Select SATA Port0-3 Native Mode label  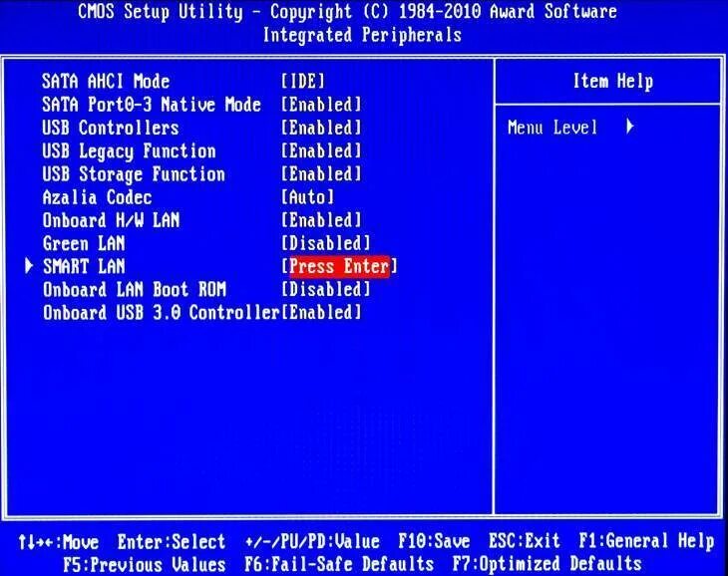pos(152,105)
